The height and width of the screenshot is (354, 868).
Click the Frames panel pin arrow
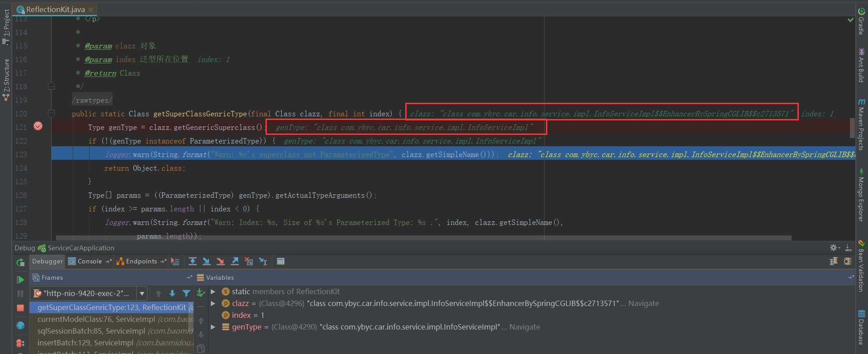click(x=189, y=277)
